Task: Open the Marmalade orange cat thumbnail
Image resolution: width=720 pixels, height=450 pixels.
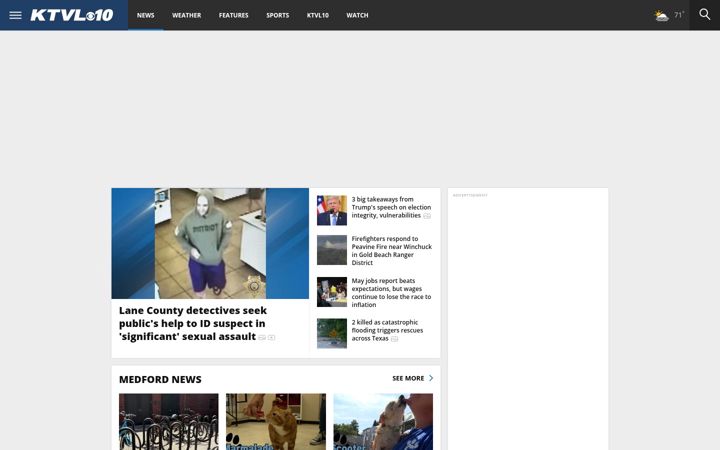Action: coord(276,422)
